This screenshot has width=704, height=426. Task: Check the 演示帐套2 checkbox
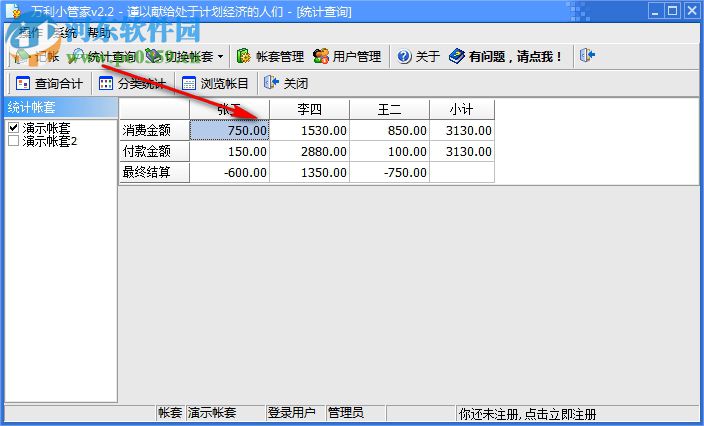[x=13, y=141]
